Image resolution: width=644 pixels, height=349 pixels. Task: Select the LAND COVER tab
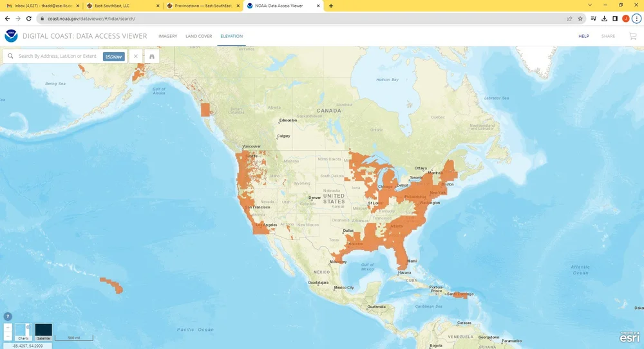pyautogui.click(x=199, y=36)
